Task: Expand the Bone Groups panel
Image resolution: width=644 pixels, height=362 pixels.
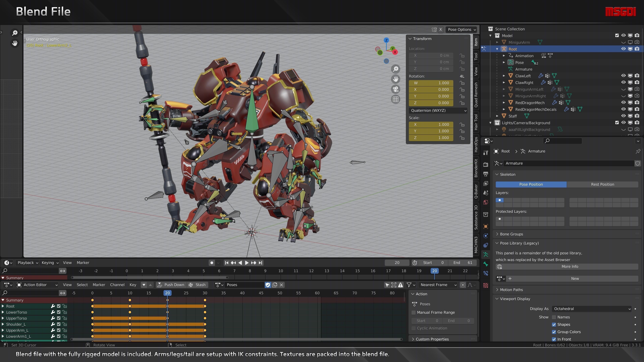Action: click(x=511, y=234)
